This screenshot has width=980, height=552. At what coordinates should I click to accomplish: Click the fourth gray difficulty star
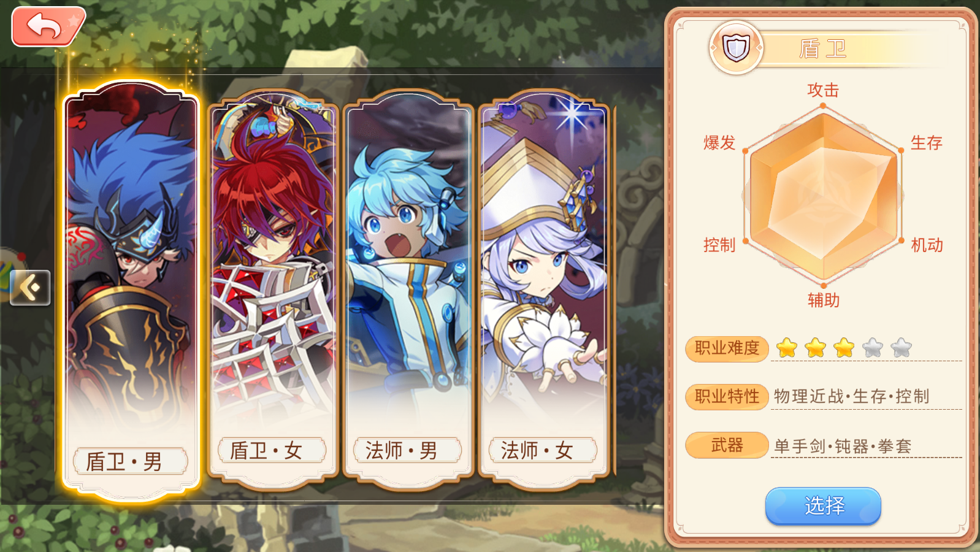[873, 348]
